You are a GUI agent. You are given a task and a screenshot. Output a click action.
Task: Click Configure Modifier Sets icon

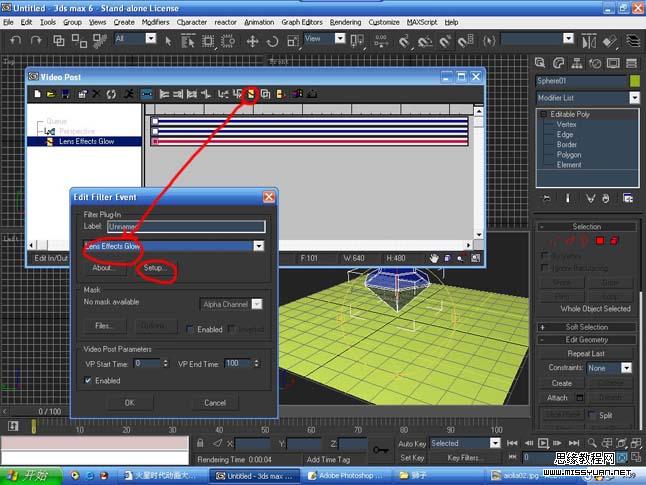(x=628, y=199)
